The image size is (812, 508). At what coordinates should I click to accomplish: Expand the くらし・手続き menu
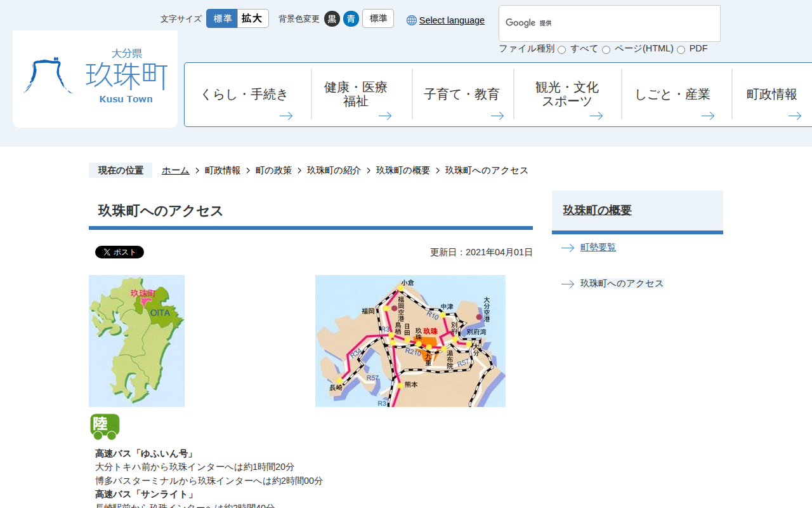[x=247, y=95]
